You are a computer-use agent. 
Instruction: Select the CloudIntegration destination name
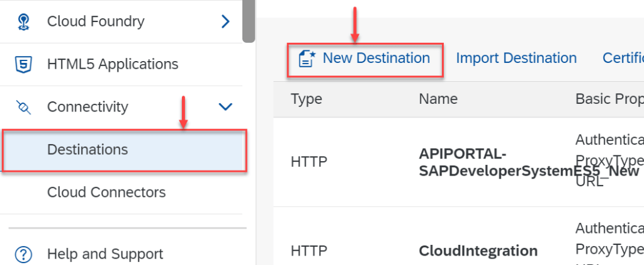[x=478, y=251]
